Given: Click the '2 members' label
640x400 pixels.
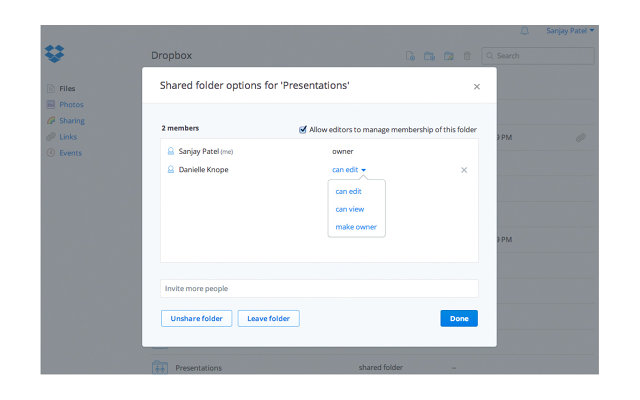Looking at the screenshot, I should (x=180, y=128).
